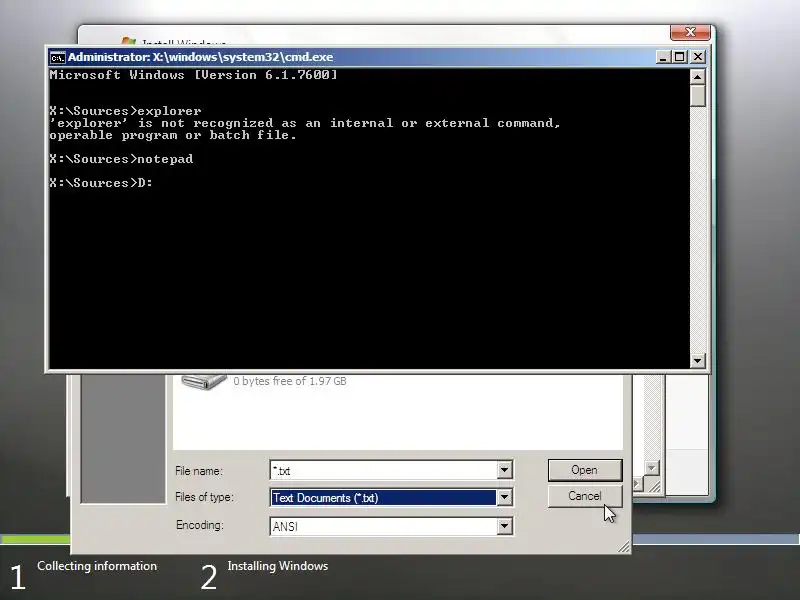The width and height of the screenshot is (800, 600).
Task: Expand the Encoding dropdown arrow
Action: pyautogui.click(x=505, y=526)
